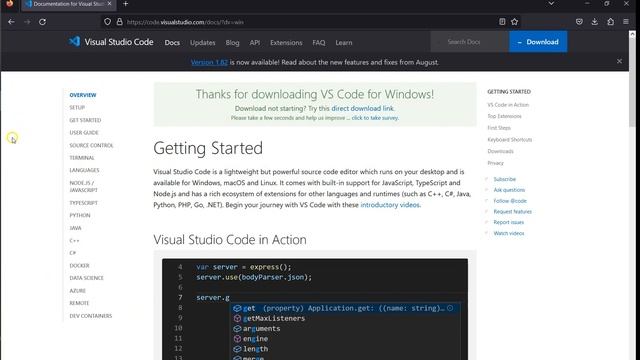Reload the page with the refresh icon

pyautogui.click(x=42, y=22)
